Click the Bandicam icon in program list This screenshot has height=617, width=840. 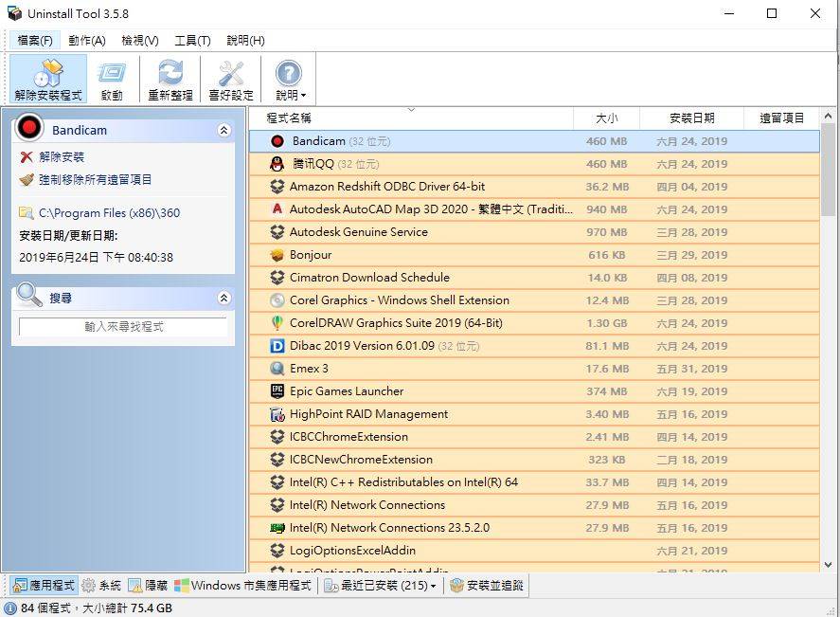tap(277, 141)
